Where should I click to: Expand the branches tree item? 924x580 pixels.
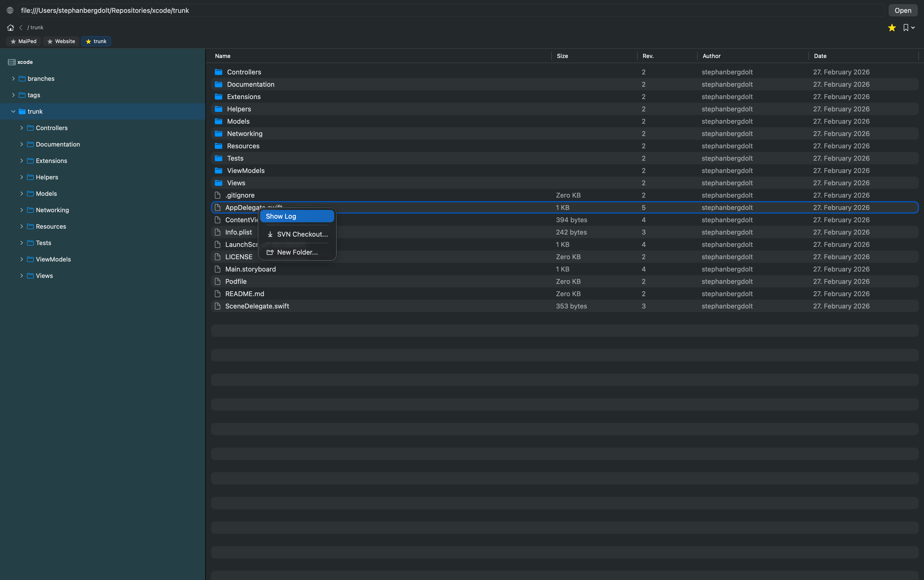(14, 78)
